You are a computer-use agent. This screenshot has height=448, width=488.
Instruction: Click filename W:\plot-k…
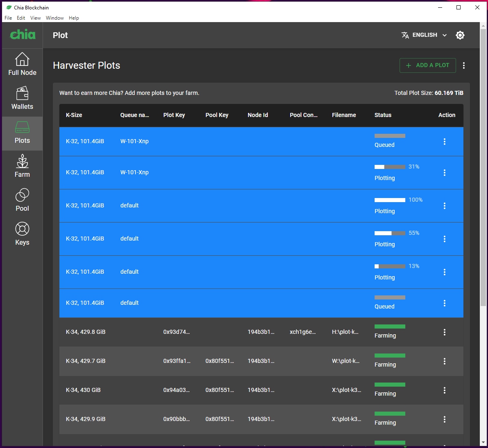click(x=346, y=361)
